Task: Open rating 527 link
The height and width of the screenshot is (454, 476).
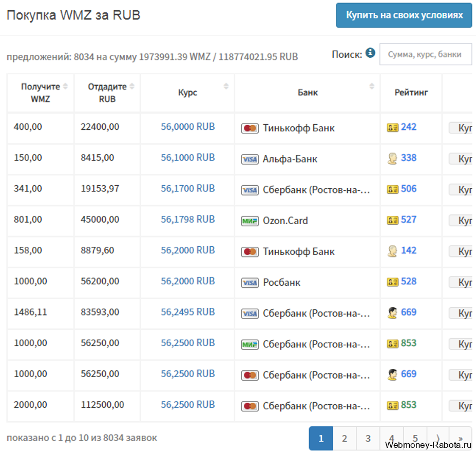Action: [409, 220]
